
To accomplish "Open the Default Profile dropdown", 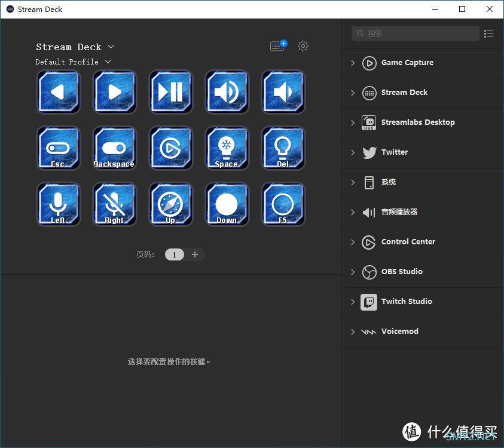I will (108, 62).
